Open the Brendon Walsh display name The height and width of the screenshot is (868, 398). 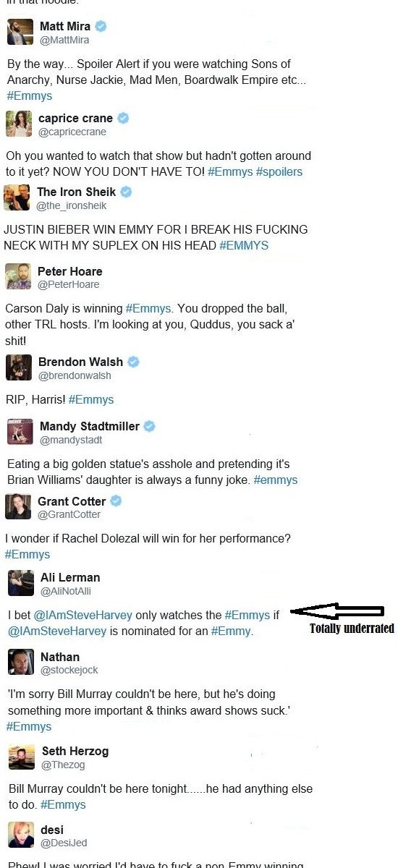click(80, 362)
